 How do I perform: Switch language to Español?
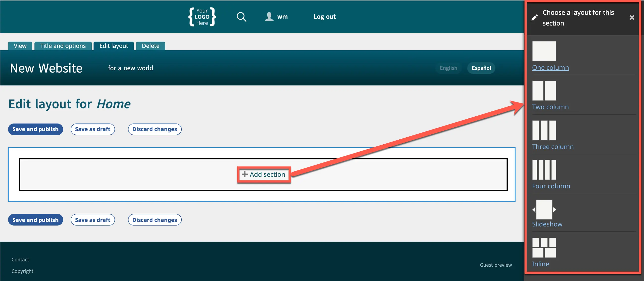tap(481, 68)
